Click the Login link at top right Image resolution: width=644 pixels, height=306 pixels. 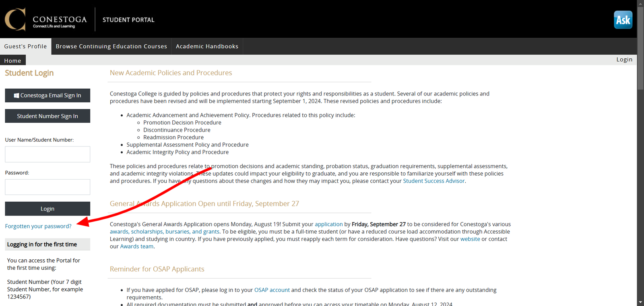pyautogui.click(x=624, y=60)
